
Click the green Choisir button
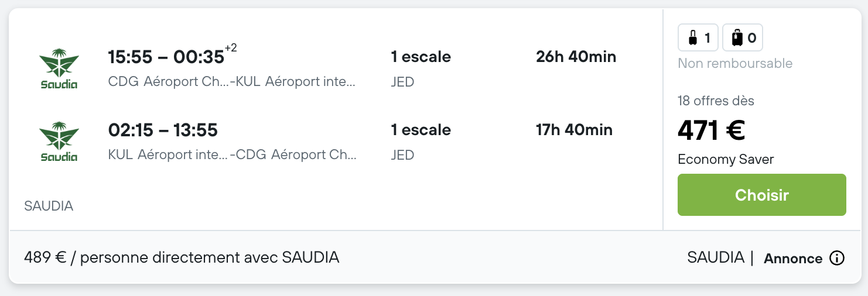tap(761, 195)
